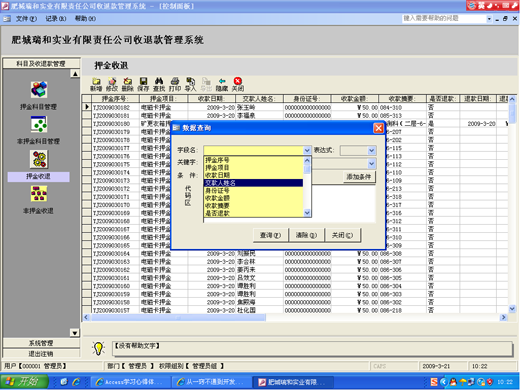The image size is (520, 390).
Task: Click the 保存 (save) floppy disk icon
Action: pyautogui.click(x=143, y=81)
